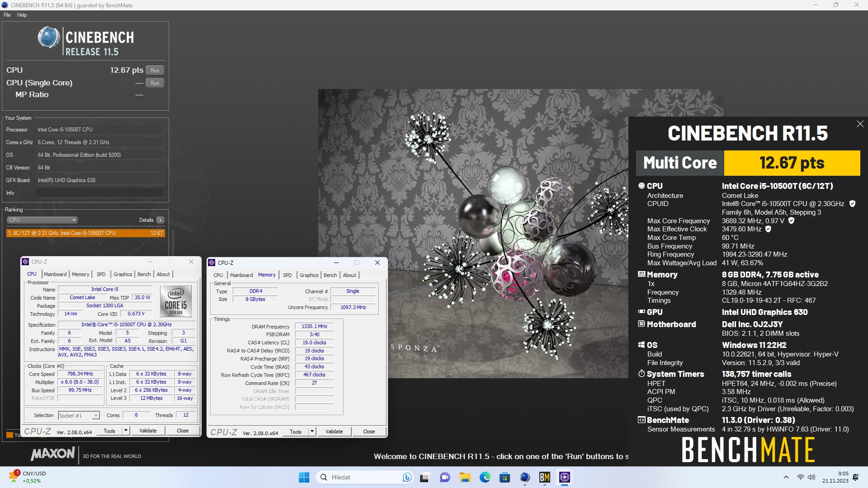This screenshot has height=488, width=868.
Task: Switch to Memory tab in left CPU-Z
Action: pyautogui.click(x=80, y=274)
